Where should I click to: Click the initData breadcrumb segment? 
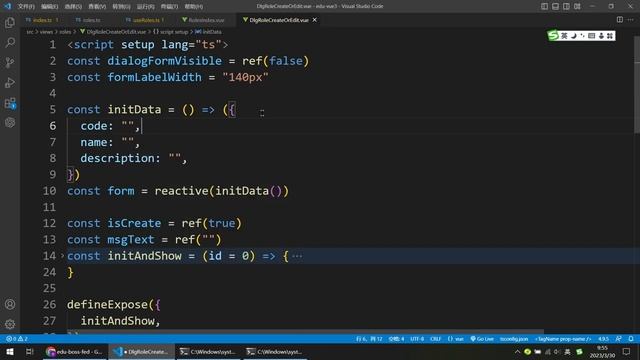[209, 32]
